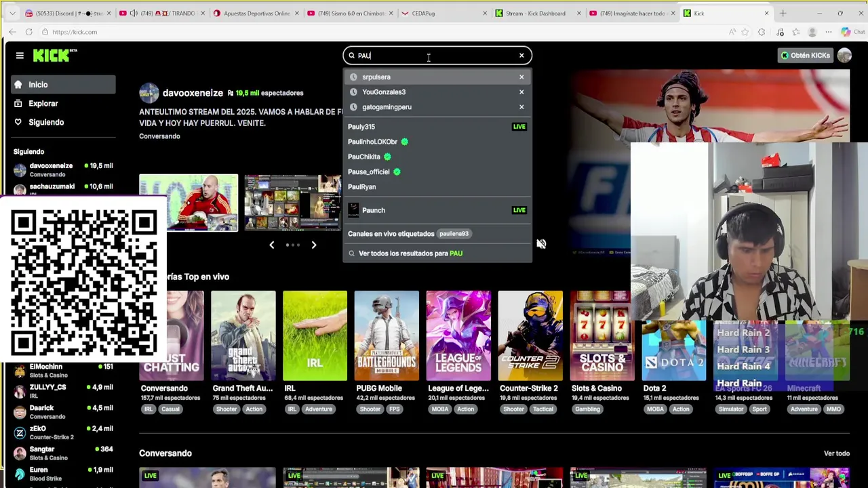Image resolution: width=868 pixels, height=488 pixels.
Task: Remove srpulsera from recent searches
Action: 521,77
